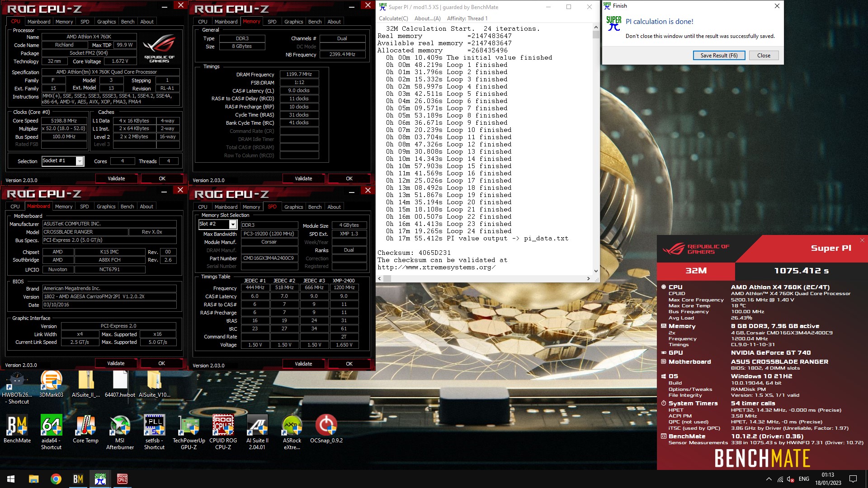Open Calculate menu in Super PI

[x=393, y=19]
